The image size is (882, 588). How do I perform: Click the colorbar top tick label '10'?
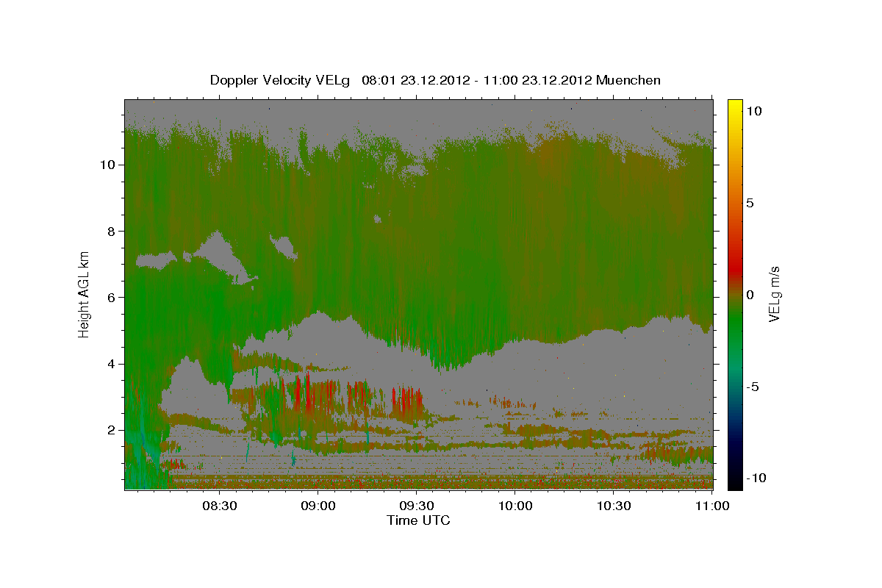(x=754, y=111)
